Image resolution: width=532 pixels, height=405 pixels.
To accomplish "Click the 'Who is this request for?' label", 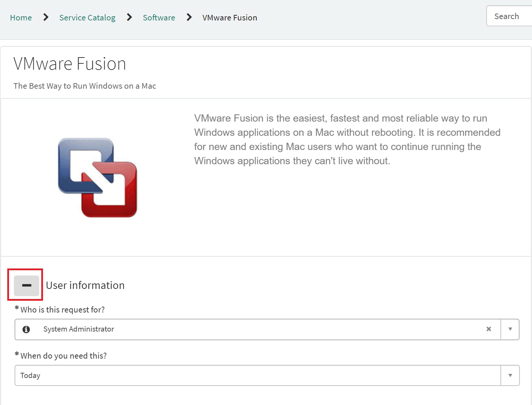I will (62, 310).
